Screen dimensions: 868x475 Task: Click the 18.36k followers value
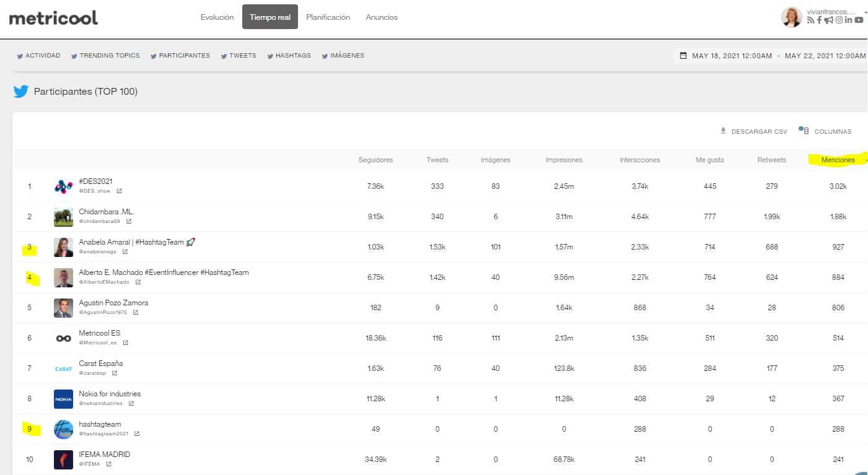tap(375, 338)
